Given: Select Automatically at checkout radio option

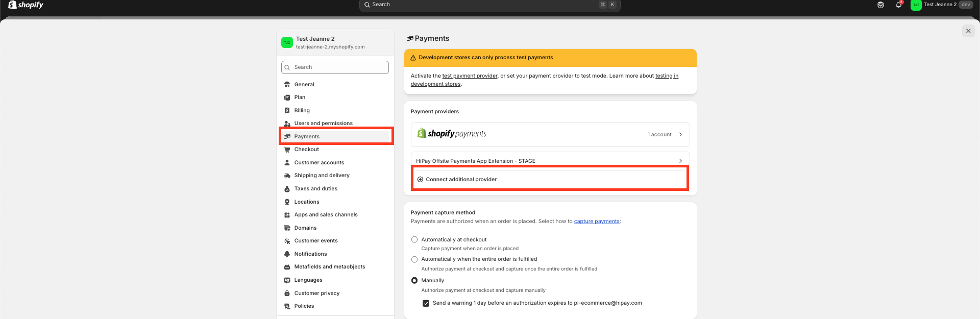Looking at the screenshot, I should 414,240.
